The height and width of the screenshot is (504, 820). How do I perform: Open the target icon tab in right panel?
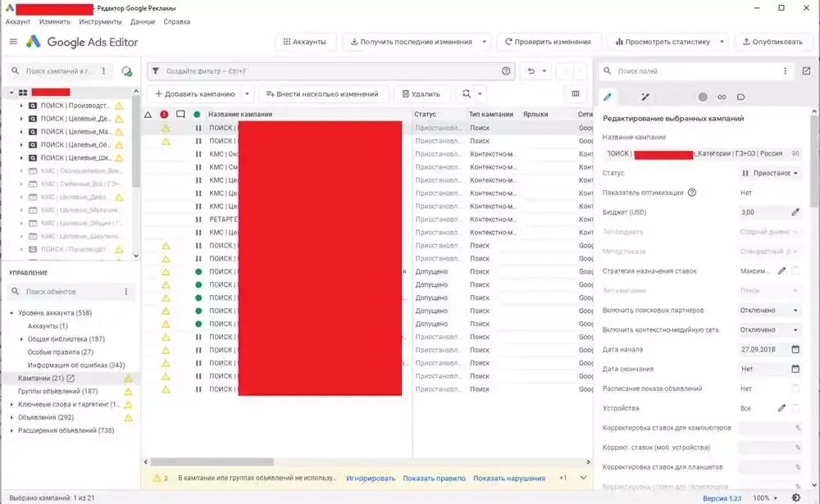click(703, 97)
